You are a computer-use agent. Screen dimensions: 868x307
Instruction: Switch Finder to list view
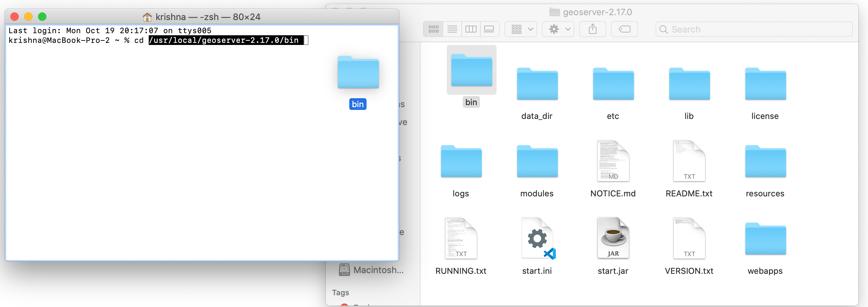tap(452, 29)
